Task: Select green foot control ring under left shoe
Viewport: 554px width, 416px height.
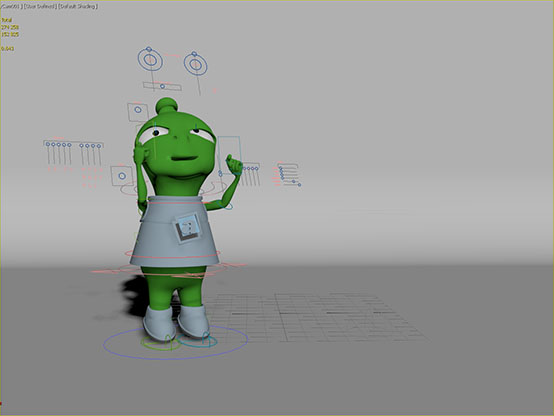Action: (x=161, y=343)
